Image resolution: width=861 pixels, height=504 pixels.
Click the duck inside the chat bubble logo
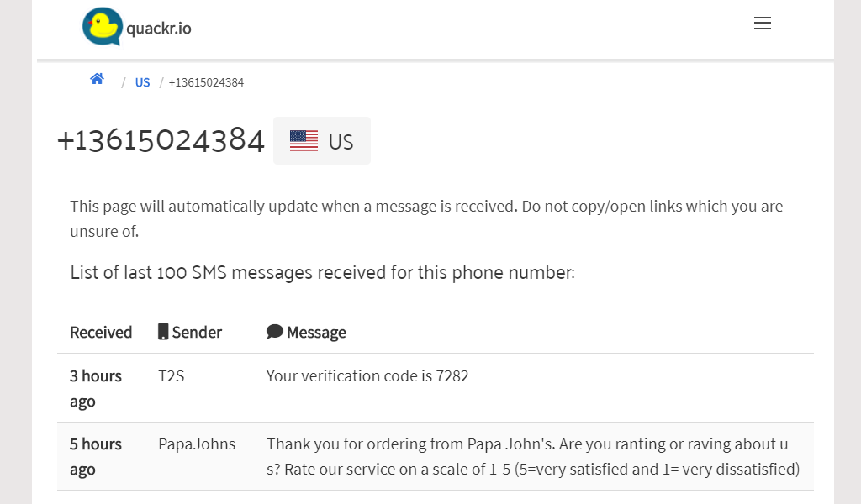click(101, 26)
